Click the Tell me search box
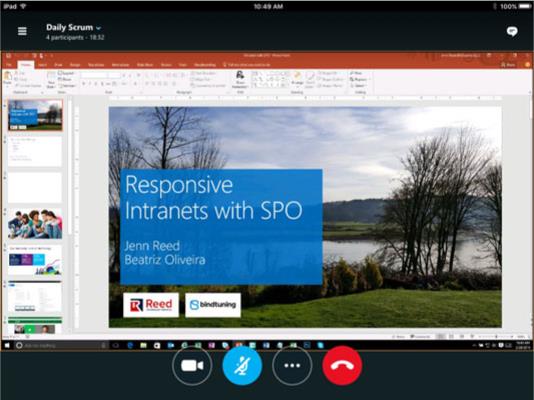This screenshot has width=534, height=400. click(247, 65)
